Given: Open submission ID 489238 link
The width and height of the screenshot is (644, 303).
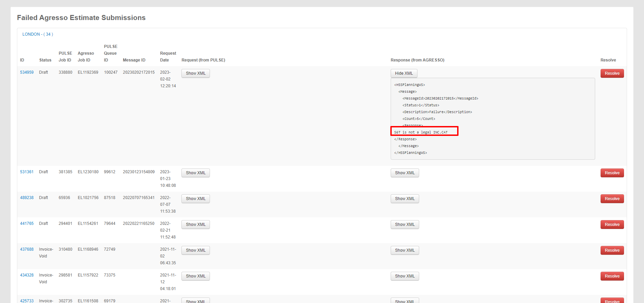Looking at the screenshot, I should pos(27,198).
